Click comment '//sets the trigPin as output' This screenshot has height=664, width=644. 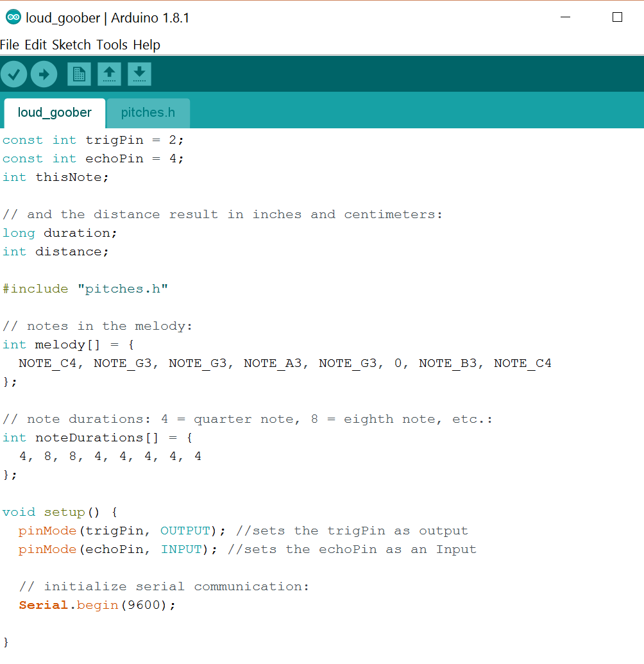point(352,531)
